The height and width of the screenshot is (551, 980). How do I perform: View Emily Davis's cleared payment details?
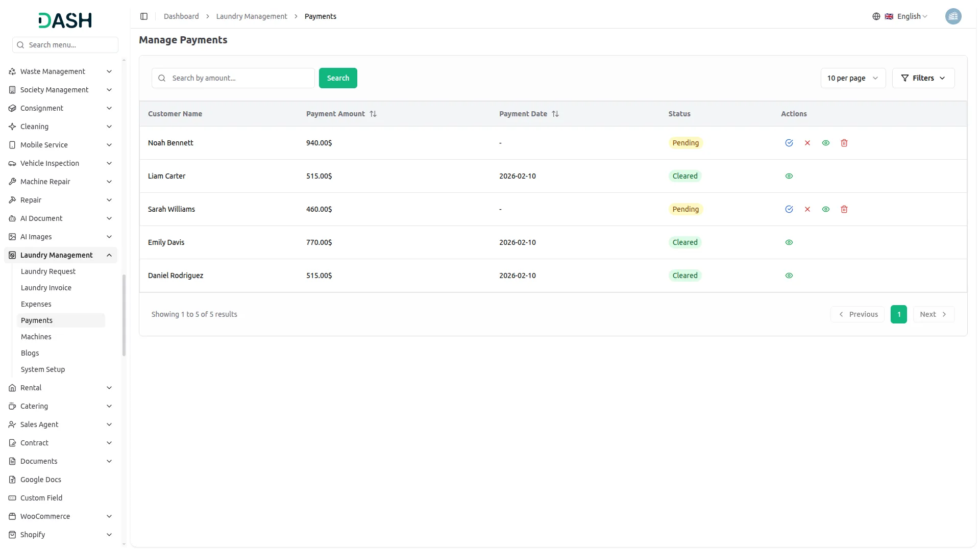click(x=789, y=242)
